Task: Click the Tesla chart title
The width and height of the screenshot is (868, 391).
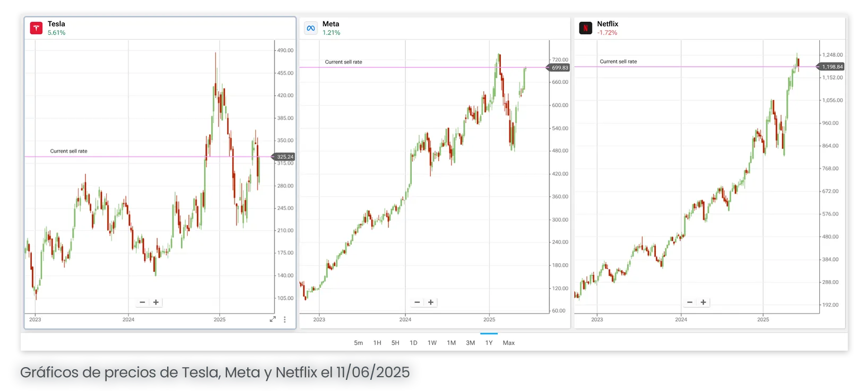Action: pos(56,24)
